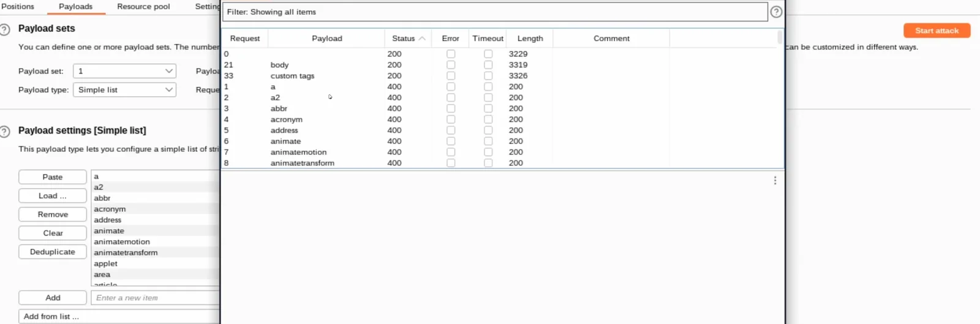Image resolution: width=980 pixels, height=324 pixels.
Task: Select animatemotion in the payload list
Action: click(x=156, y=242)
